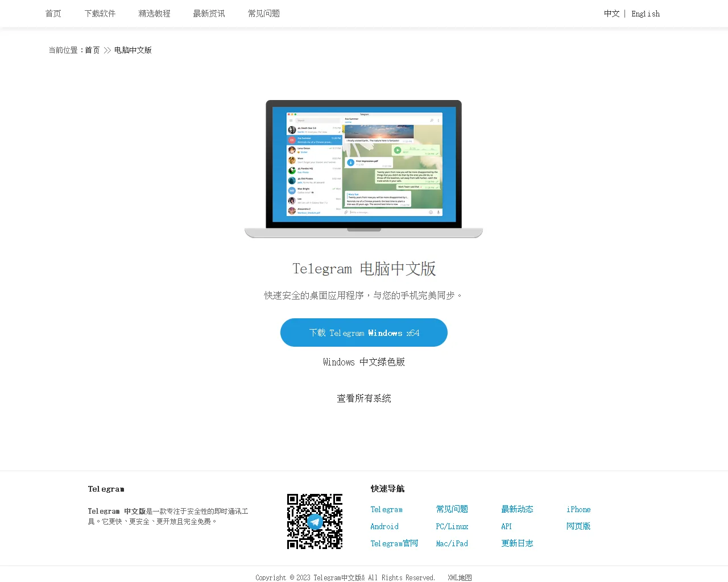728x582 pixels.
Task: Click the Telegram logo inside the QR code
Action: pos(315,521)
